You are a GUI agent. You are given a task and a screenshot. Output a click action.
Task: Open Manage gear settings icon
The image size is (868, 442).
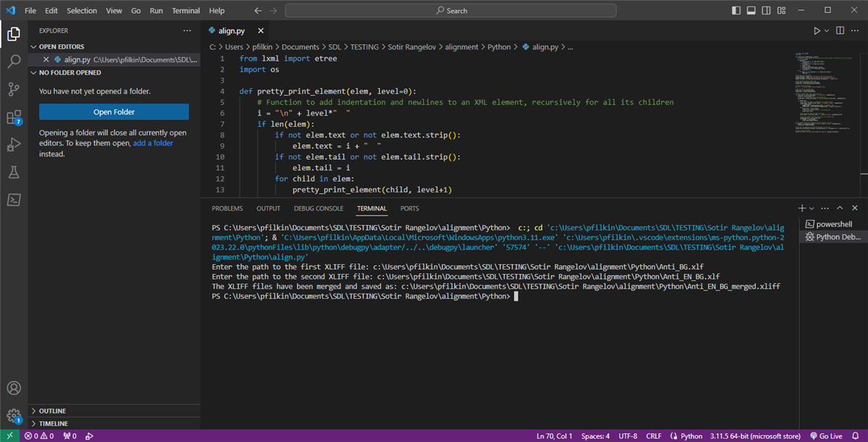(14, 416)
